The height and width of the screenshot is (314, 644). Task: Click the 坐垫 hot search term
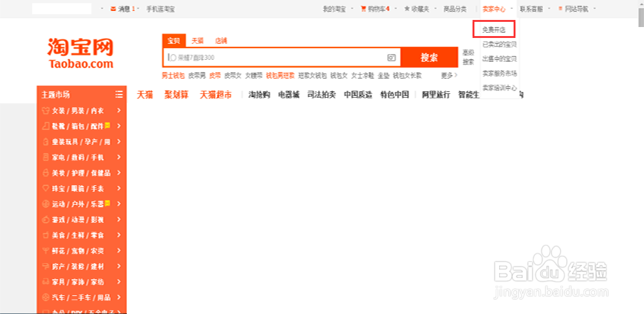(x=384, y=75)
